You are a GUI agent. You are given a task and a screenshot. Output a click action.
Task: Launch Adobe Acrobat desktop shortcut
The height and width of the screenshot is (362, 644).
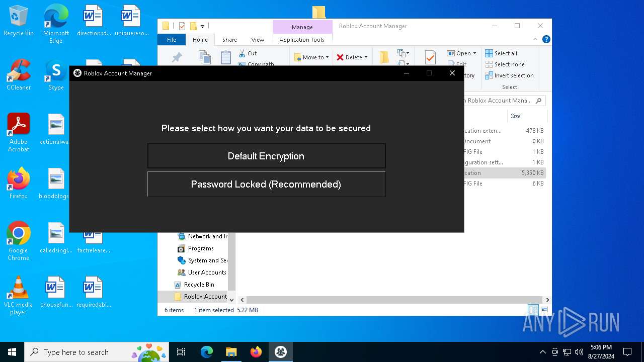(19, 132)
